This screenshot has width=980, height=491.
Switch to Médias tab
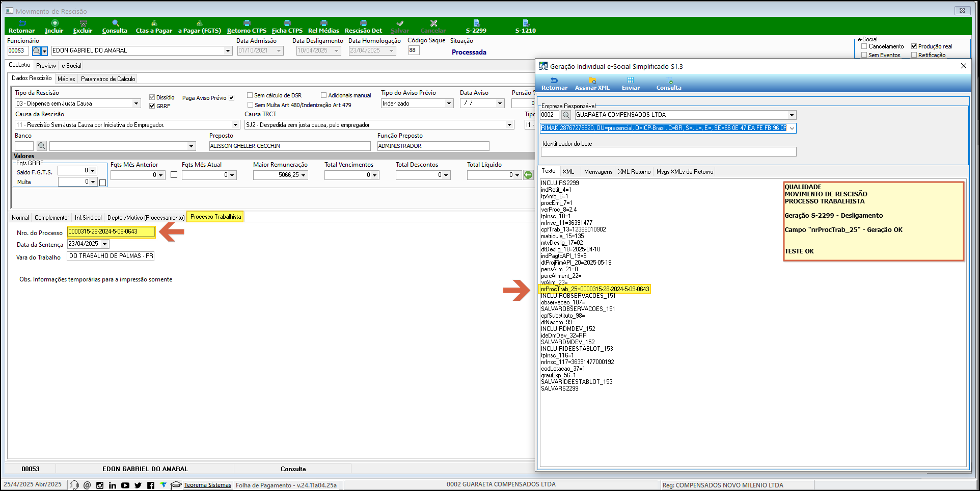[66, 79]
